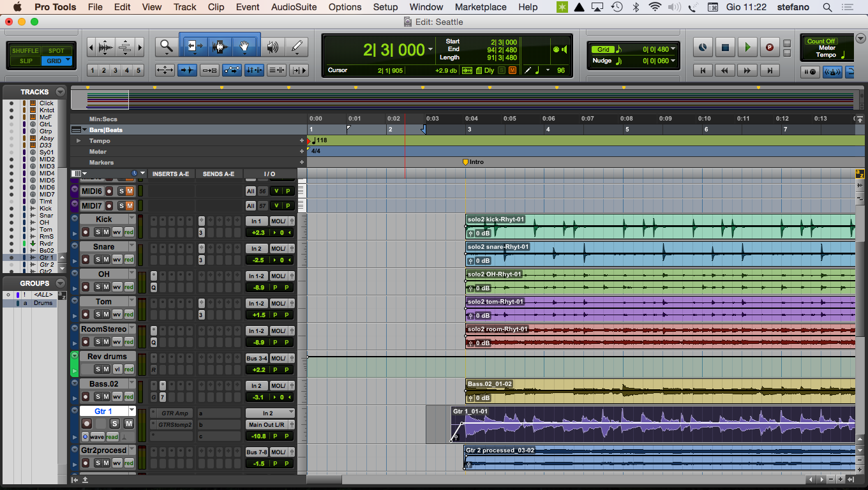
Task: Recall zoom preset 3
Action: (116, 70)
